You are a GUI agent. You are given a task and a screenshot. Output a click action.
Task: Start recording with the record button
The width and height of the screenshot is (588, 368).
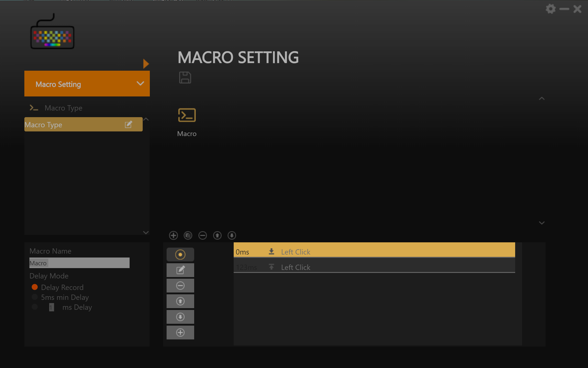[180, 255]
